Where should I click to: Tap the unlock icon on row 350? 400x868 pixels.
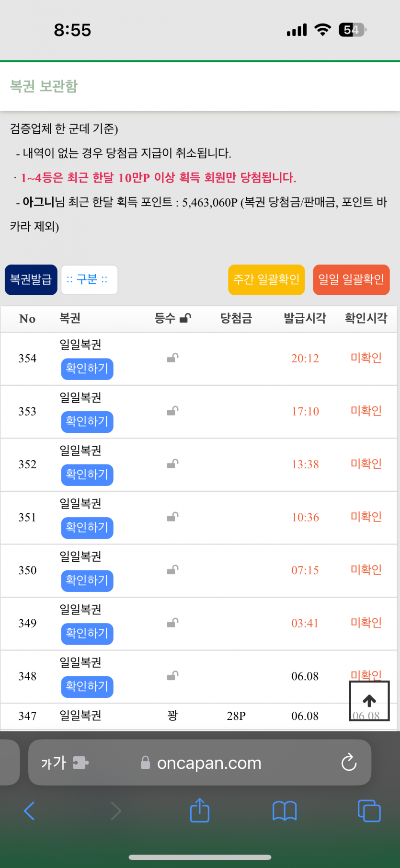[172, 570]
